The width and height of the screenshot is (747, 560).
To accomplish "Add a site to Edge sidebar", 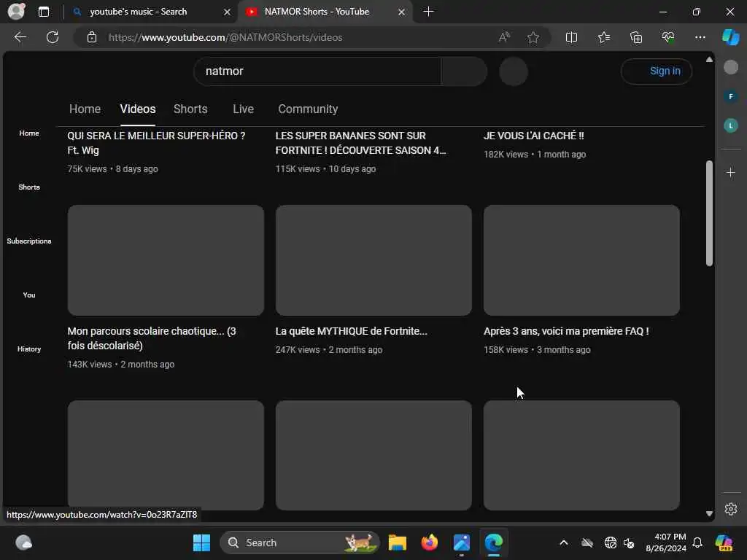I will click(x=731, y=172).
